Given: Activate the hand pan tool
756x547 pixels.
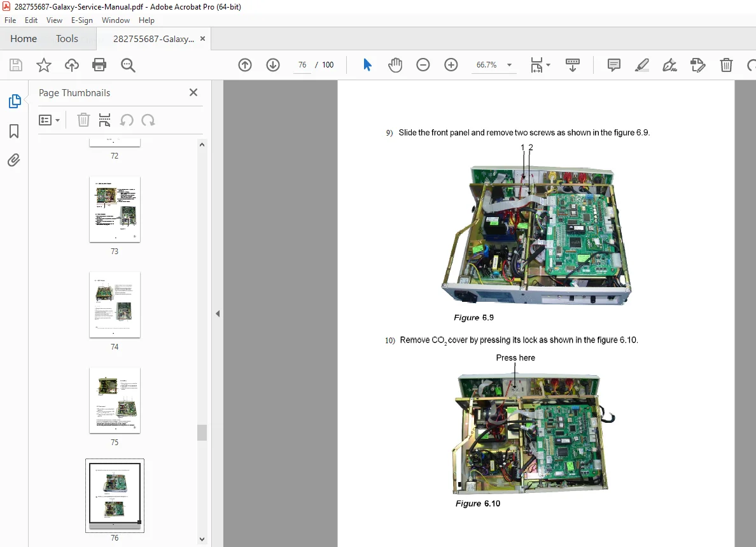Looking at the screenshot, I should click(395, 65).
